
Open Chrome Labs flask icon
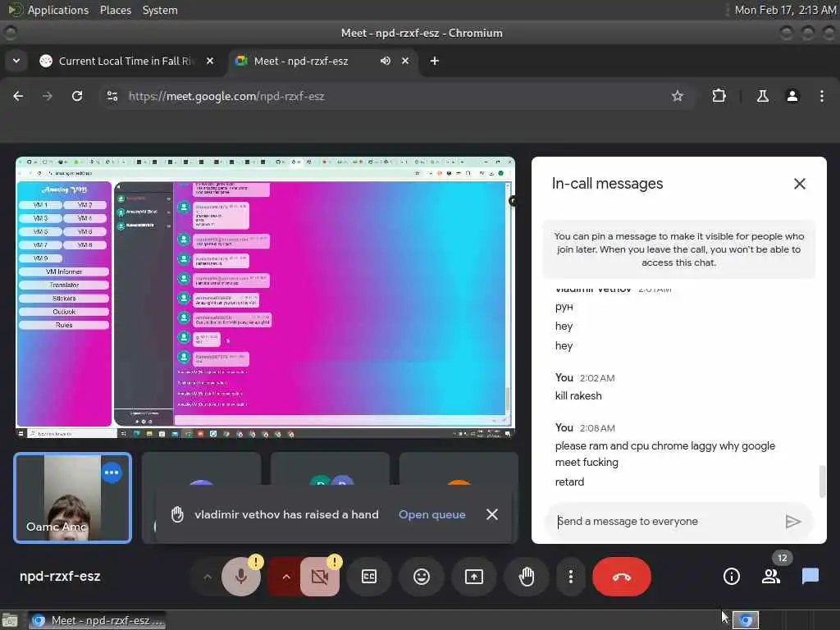click(762, 96)
